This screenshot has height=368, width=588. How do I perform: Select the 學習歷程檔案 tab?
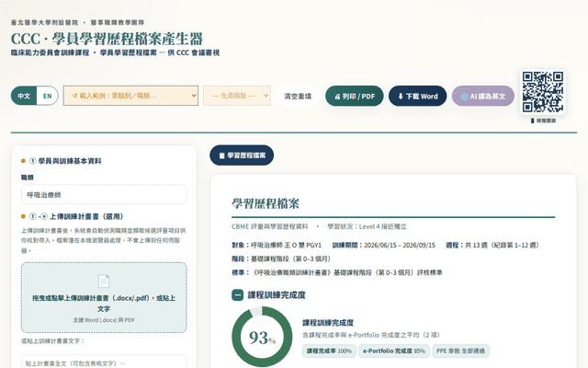pyautogui.click(x=242, y=155)
